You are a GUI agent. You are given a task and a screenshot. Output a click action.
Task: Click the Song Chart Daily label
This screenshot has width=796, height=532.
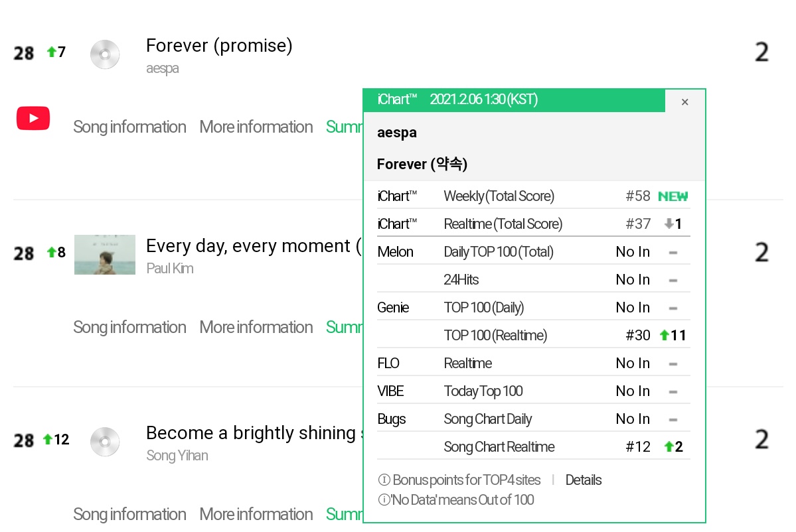488,419
